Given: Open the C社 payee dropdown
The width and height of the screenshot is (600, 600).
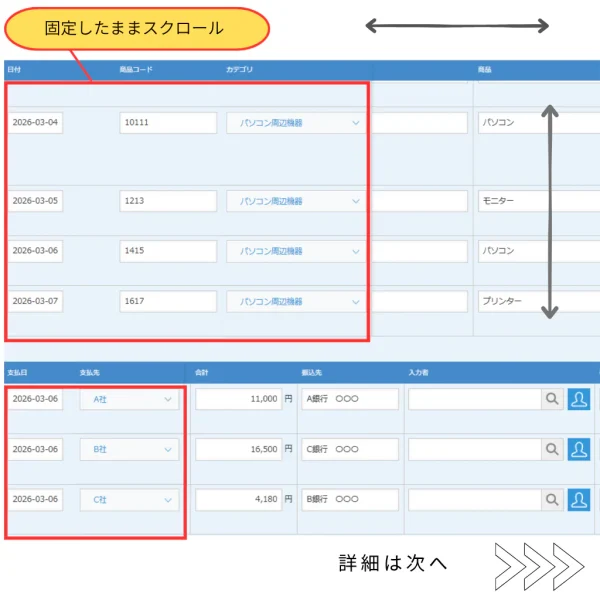Looking at the screenshot, I should (129, 499).
